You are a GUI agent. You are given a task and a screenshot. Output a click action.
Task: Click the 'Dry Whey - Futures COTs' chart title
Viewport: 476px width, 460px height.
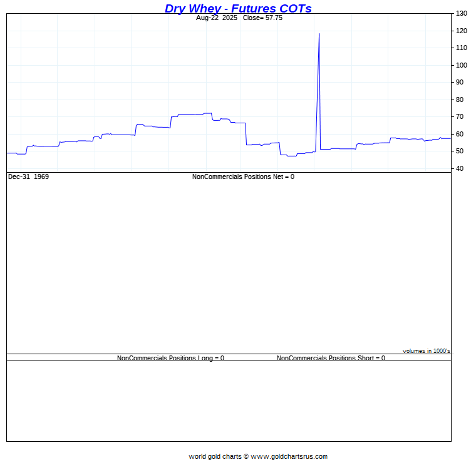(x=238, y=9)
